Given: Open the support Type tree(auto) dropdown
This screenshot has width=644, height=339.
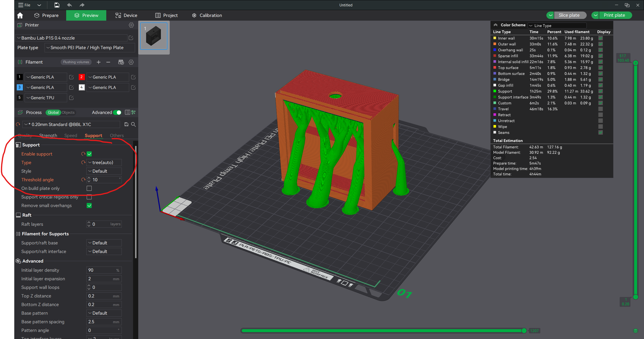Looking at the screenshot, I should pos(104,163).
